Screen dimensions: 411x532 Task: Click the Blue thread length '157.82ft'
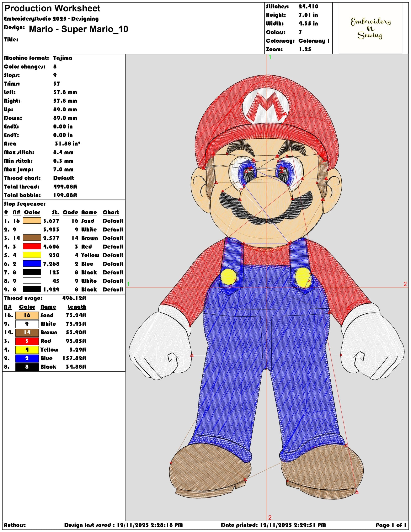[x=74, y=358]
